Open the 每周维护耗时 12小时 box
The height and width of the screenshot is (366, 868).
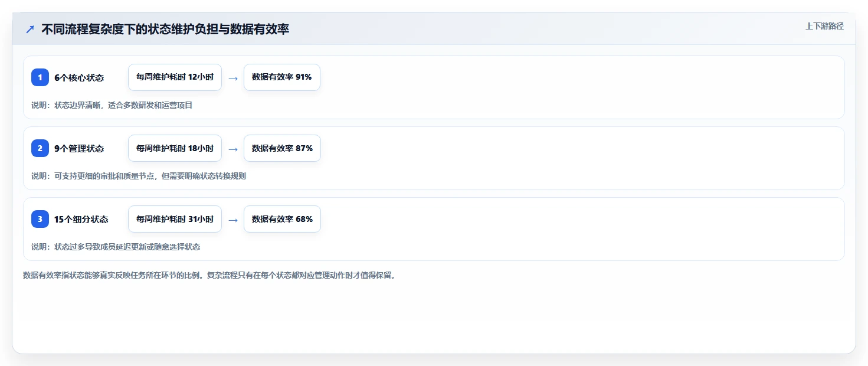[175, 77]
